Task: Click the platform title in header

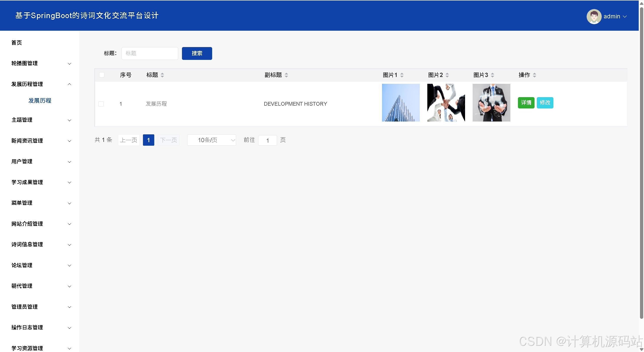Action: (x=87, y=16)
